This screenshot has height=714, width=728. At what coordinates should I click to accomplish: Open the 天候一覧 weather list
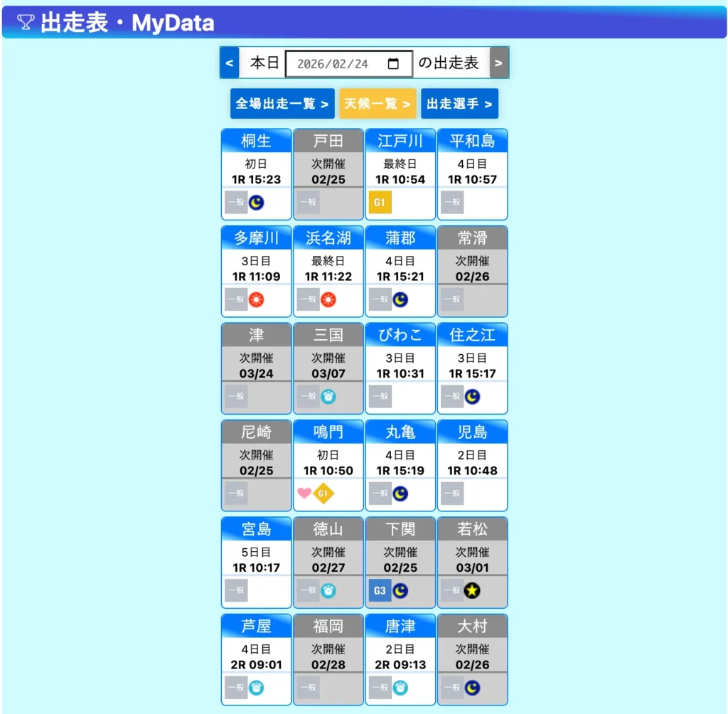(x=378, y=104)
